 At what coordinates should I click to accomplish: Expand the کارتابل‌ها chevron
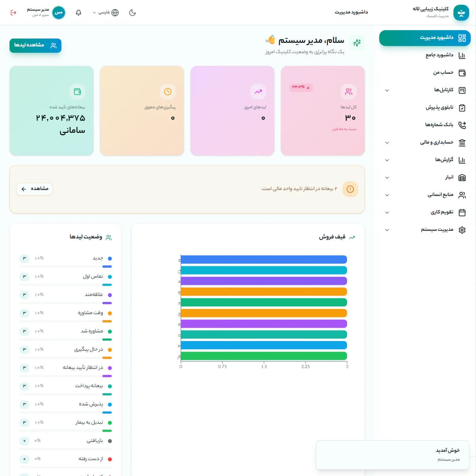click(x=387, y=90)
